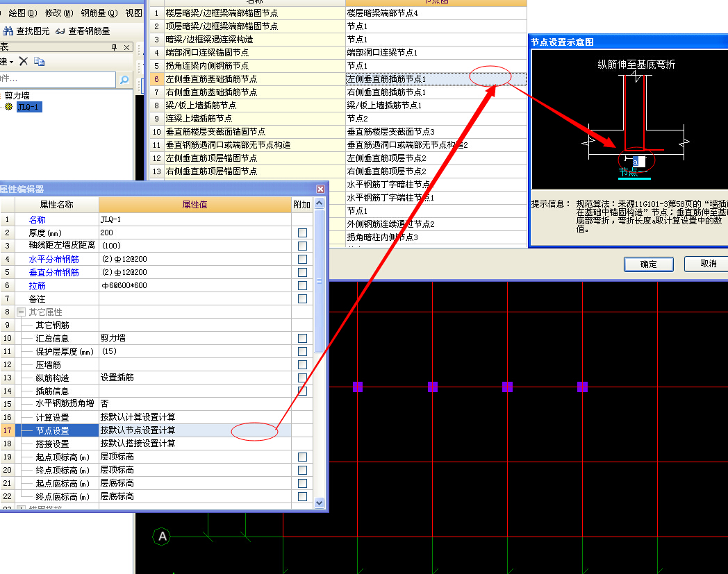
Task: Toggle the 水平分布钢筋 additional checkbox
Action: coord(302,259)
